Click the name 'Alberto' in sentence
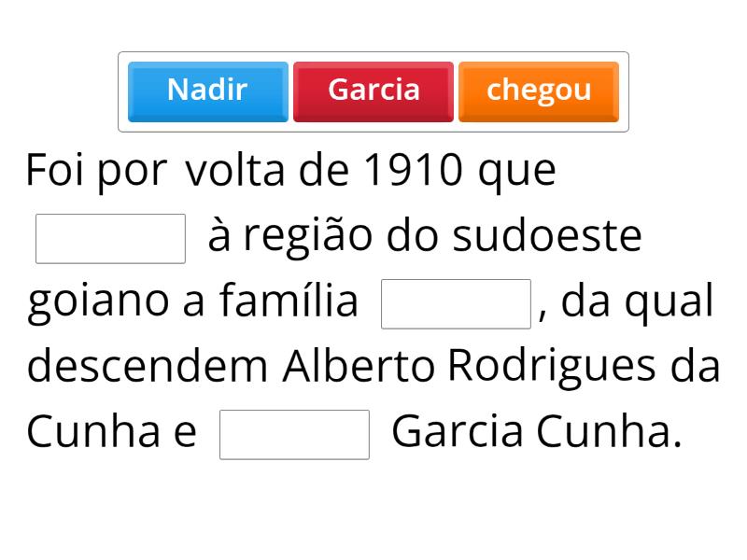This screenshot has height=560, width=747. [x=359, y=367]
